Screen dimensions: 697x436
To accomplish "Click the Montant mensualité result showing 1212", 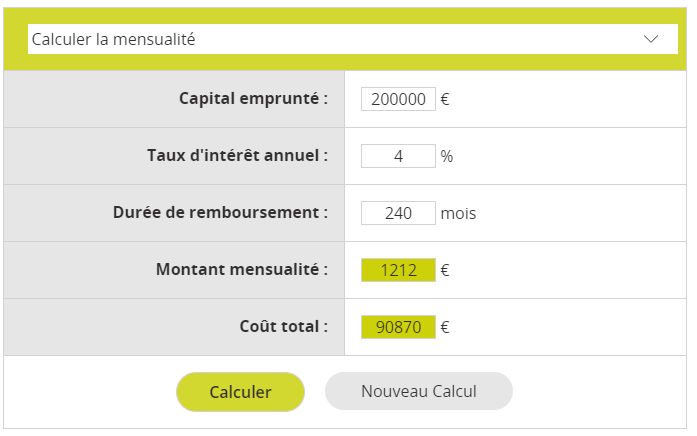I will (x=398, y=270).
